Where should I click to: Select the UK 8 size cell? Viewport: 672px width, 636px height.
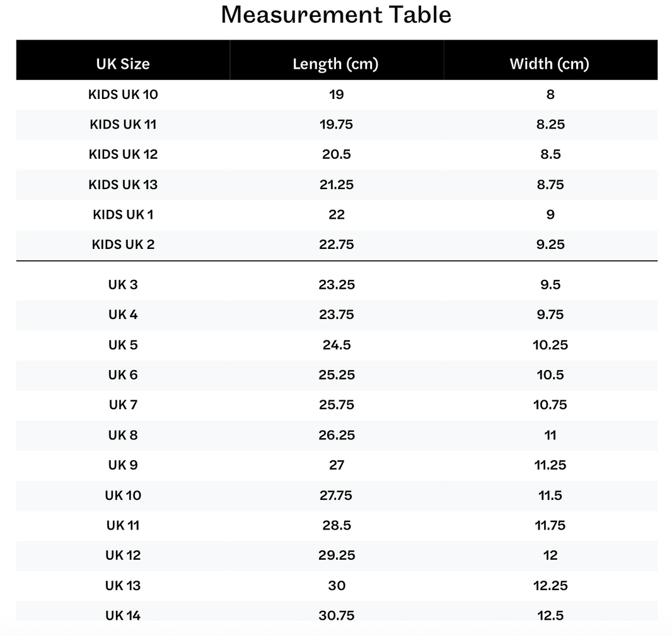pyautogui.click(x=123, y=435)
